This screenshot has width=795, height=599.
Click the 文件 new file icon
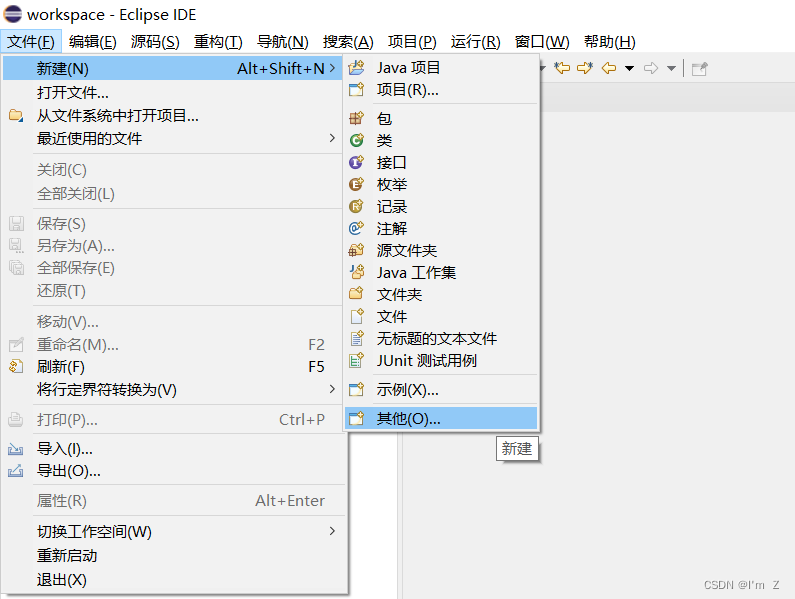tap(356, 316)
